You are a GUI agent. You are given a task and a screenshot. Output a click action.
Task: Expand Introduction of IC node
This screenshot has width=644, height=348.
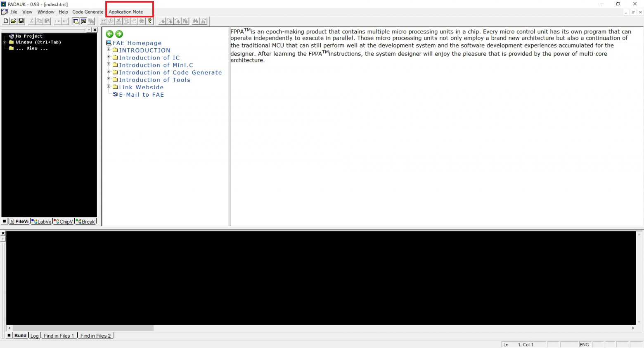click(109, 57)
